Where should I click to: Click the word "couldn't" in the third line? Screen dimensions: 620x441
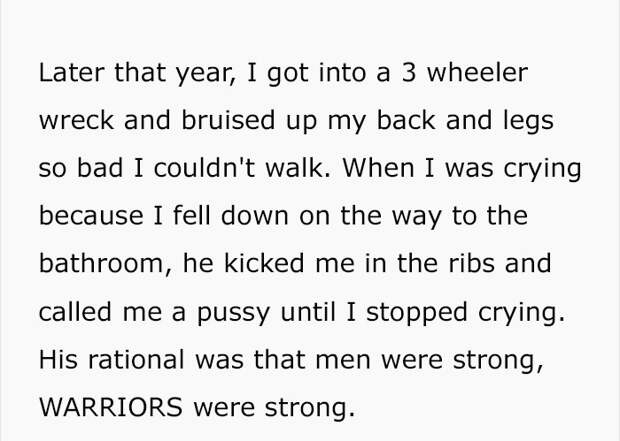[204, 168]
